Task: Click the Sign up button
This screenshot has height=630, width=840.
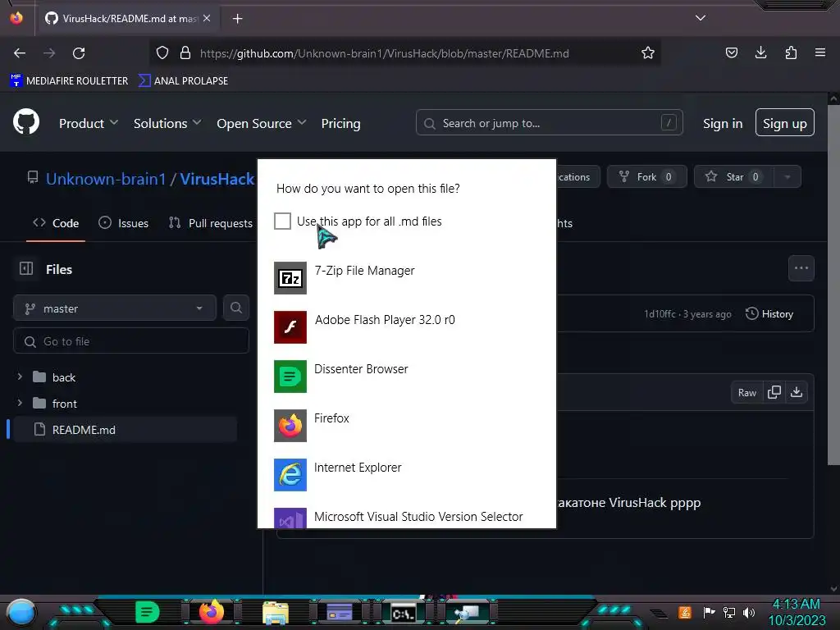Action: (785, 123)
